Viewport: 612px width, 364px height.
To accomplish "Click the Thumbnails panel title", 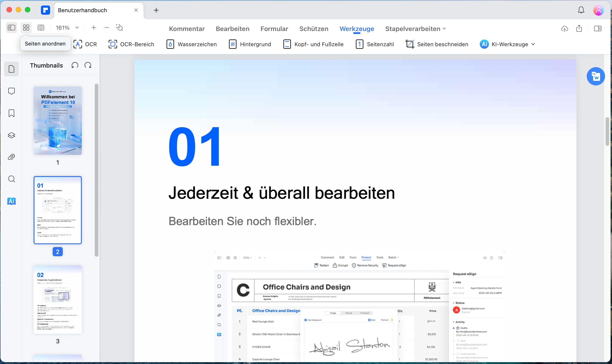I will click(x=46, y=65).
